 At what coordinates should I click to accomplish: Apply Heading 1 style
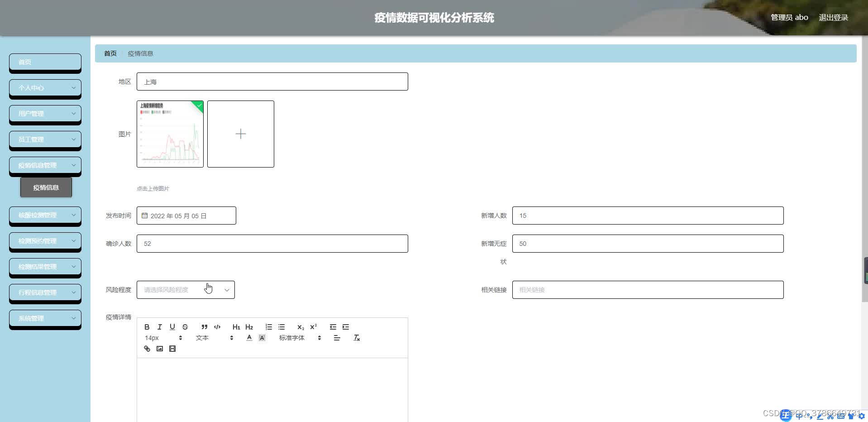(236, 327)
